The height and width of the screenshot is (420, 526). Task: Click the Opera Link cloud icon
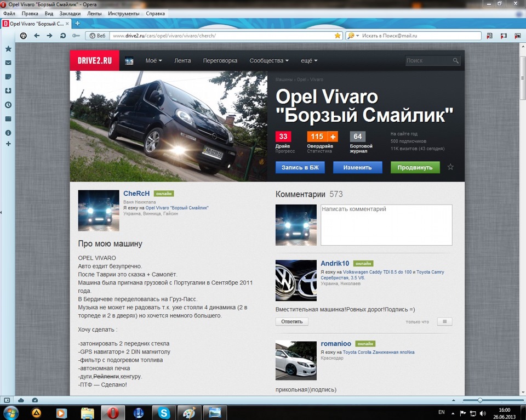(x=21, y=400)
